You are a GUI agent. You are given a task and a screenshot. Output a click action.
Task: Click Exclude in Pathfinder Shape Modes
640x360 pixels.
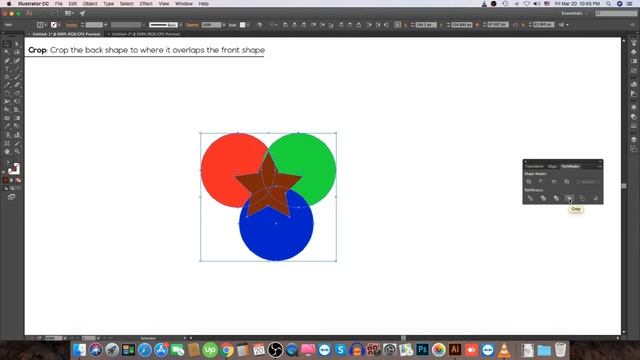pyautogui.click(x=567, y=181)
